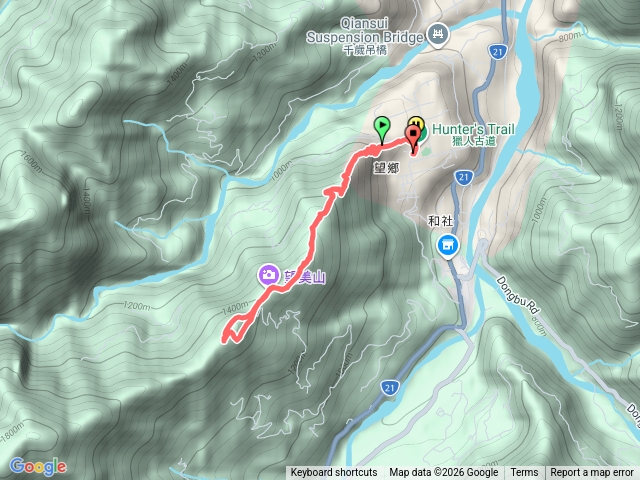Click the 和社 place label

click(440, 221)
